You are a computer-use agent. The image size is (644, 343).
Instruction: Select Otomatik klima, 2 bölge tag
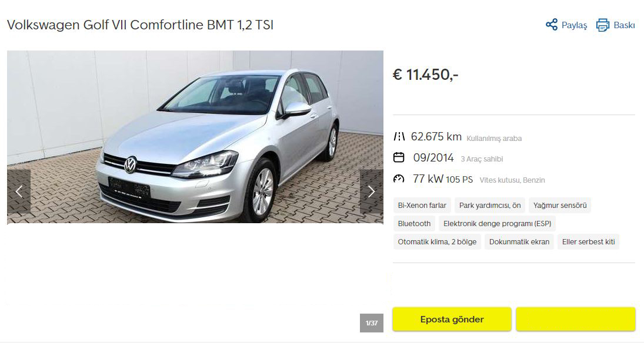pyautogui.click(x=437, y=241)
